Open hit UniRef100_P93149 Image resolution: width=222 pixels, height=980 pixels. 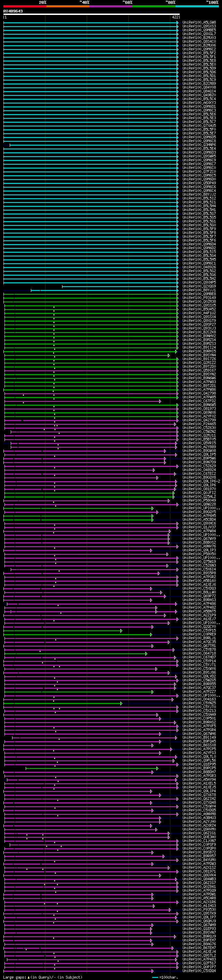(x=199, y=298)
